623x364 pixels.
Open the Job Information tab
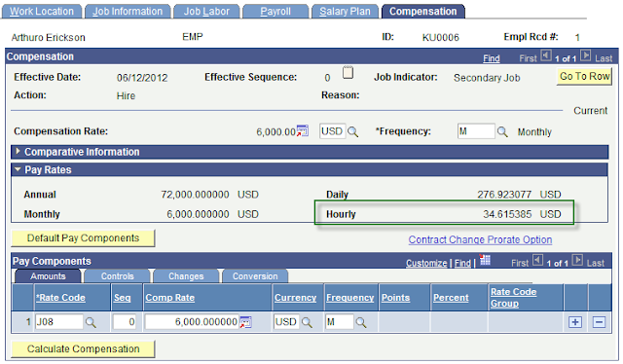[128, 12]
